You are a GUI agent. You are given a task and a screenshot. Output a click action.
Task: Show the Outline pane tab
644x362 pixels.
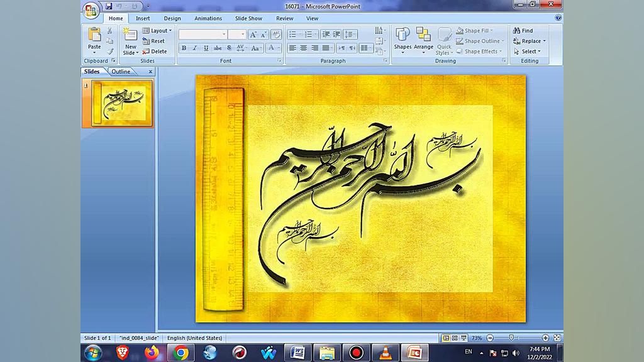pos(121,72)
